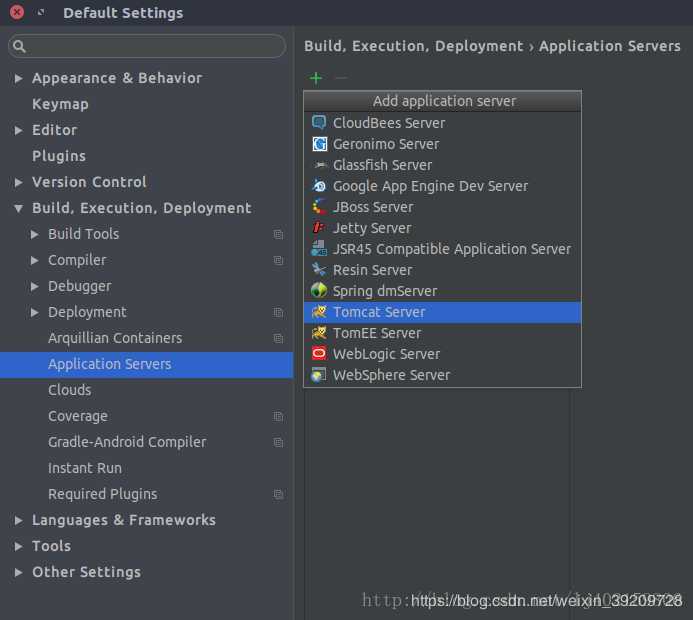This screenshot has width=693, height=620.
Task: Click the WebLogic Server red icon
Action: (319, 354)
